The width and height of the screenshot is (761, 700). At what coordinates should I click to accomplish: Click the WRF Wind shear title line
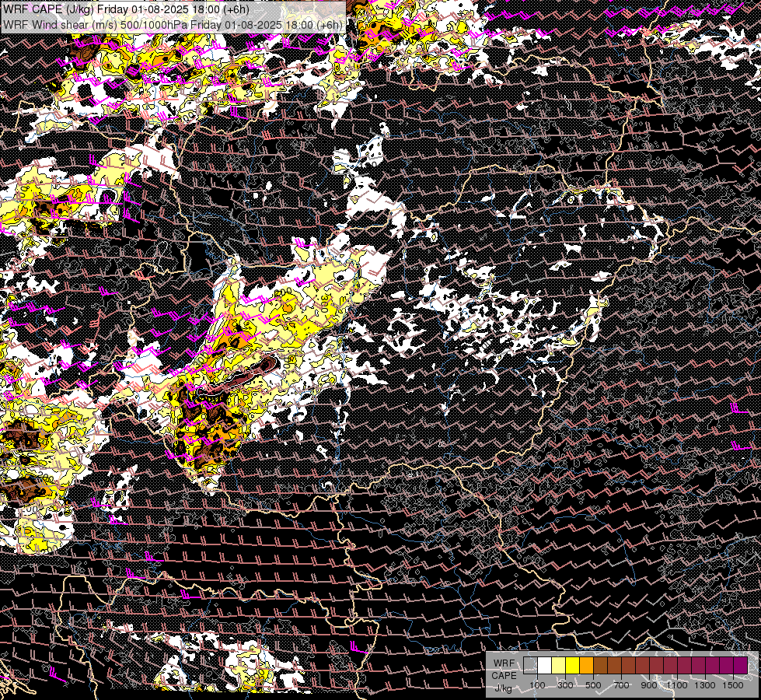point(173,25)
